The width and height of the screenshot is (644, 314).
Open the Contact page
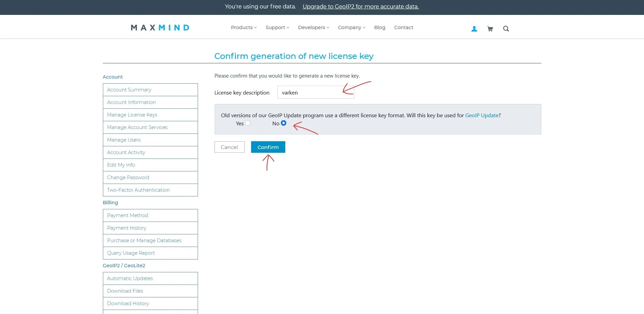(403, 27)
